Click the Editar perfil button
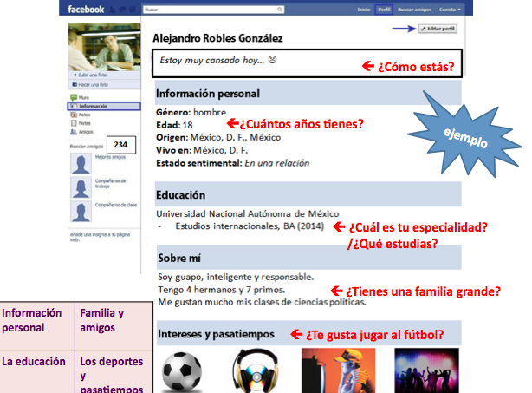The width and height of the screenshot is (532, 393). [438, 29]
